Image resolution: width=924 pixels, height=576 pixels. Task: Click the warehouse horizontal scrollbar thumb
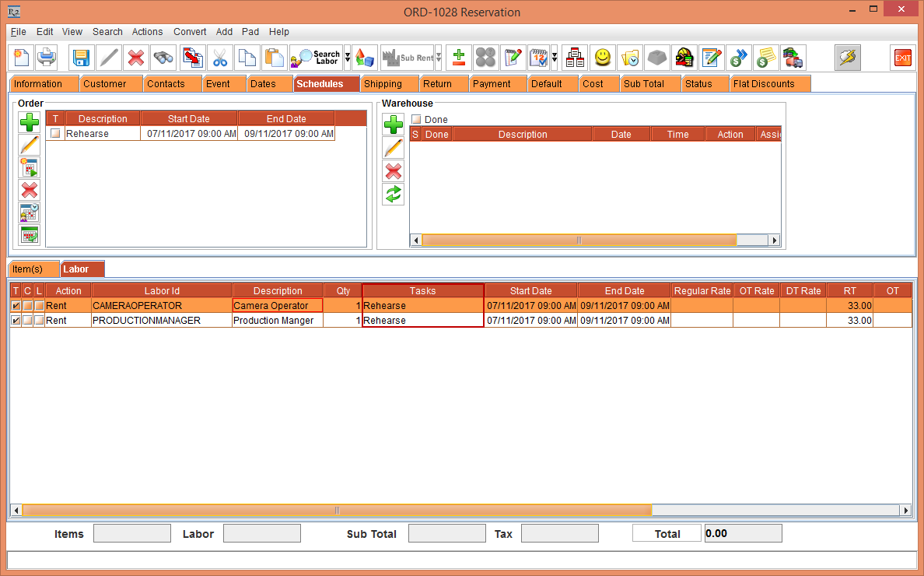[579, 240]
